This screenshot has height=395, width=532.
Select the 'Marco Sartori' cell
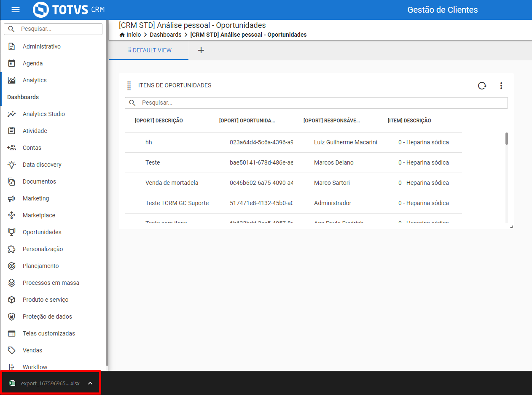coord(332,183)
